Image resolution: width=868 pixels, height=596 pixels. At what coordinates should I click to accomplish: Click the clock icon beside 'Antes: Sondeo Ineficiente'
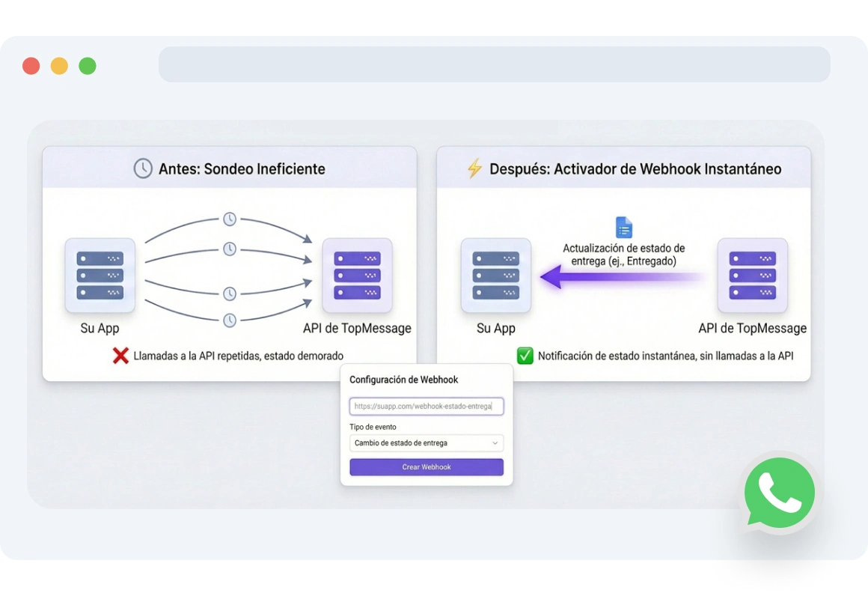coord(142,168)
